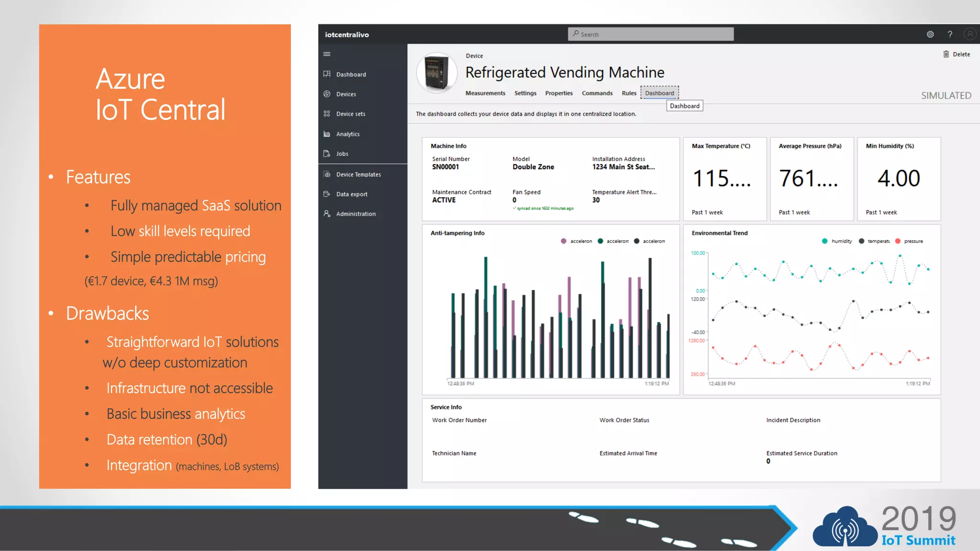
Task: Click into the Search field
Action: (x=651, y=34)
